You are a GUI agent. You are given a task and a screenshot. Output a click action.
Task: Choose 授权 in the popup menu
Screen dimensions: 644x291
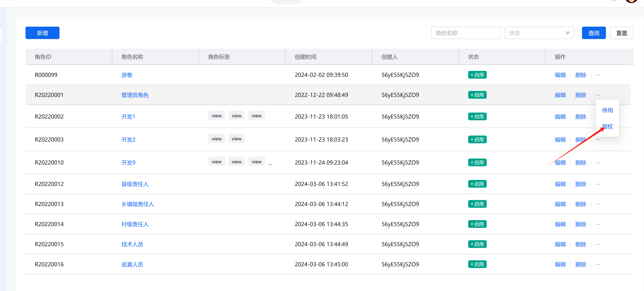click(607, 126)
